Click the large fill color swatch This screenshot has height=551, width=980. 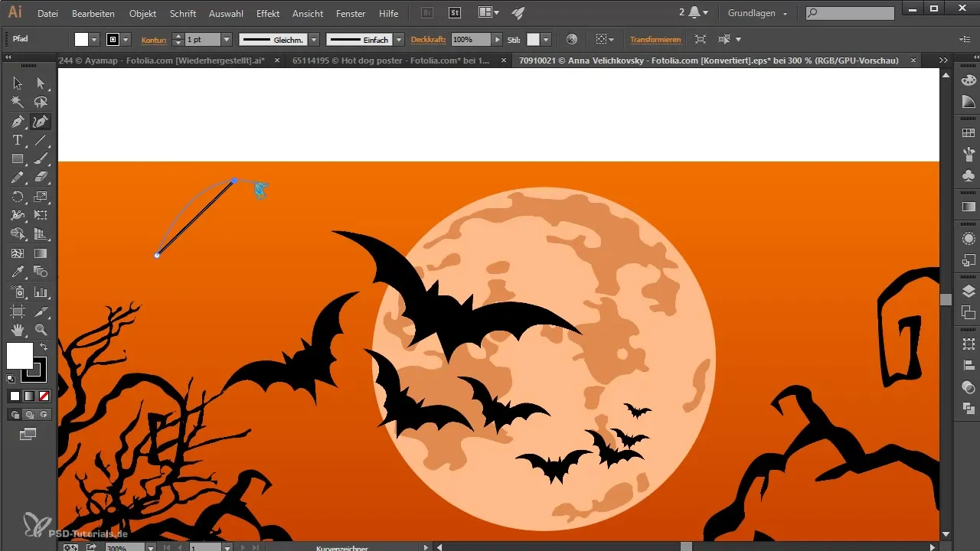click(x=20, y=355)
